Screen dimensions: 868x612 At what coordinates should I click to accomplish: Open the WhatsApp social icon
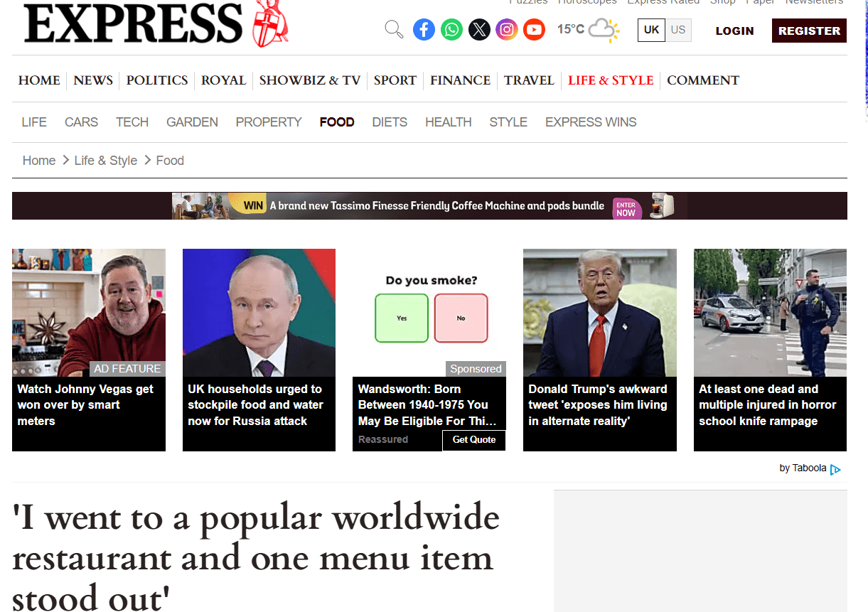(451, 30)
